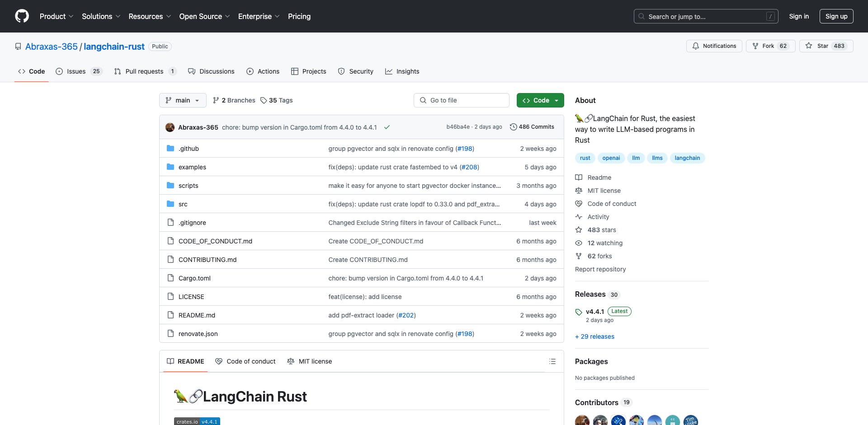The width and height of the screenshot is (868, 425).
Task: Expand the Solutions menu
Action: coord(101,16)
